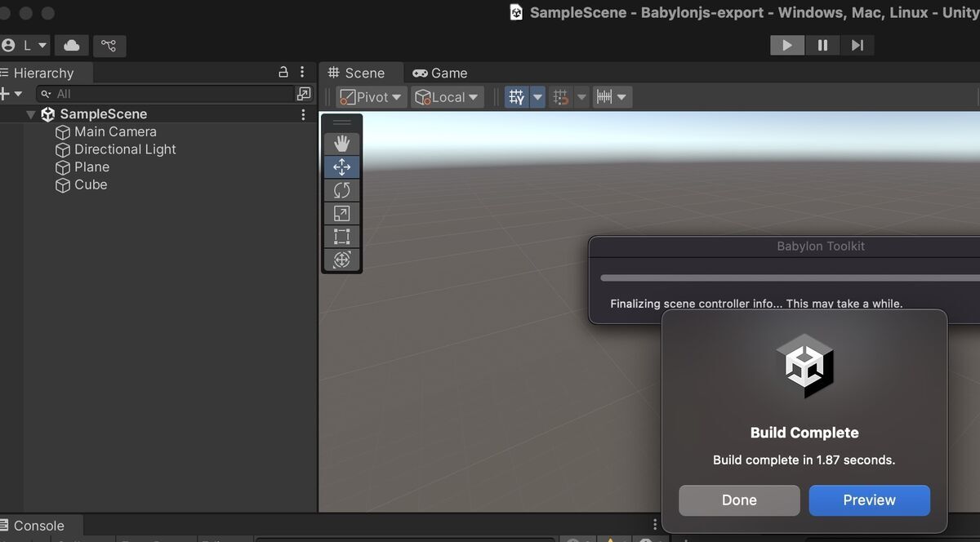Open the create object plus dropdown
The width and height of the screenshot is (980, 542).
coord(11,94)
